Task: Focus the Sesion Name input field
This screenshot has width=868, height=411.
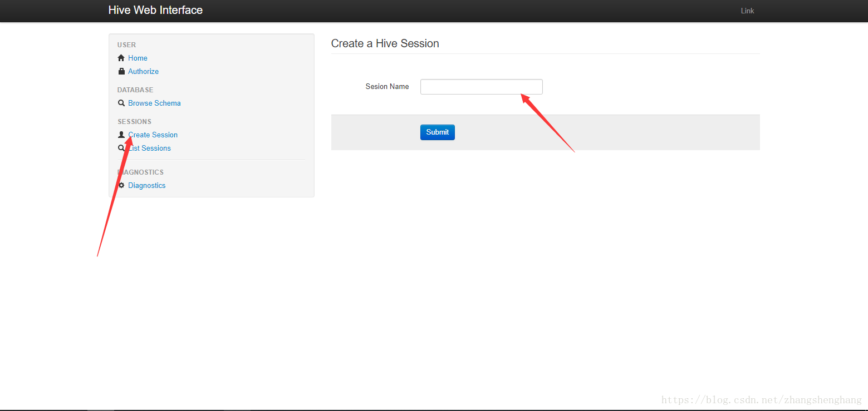Action: pos(481,87)
